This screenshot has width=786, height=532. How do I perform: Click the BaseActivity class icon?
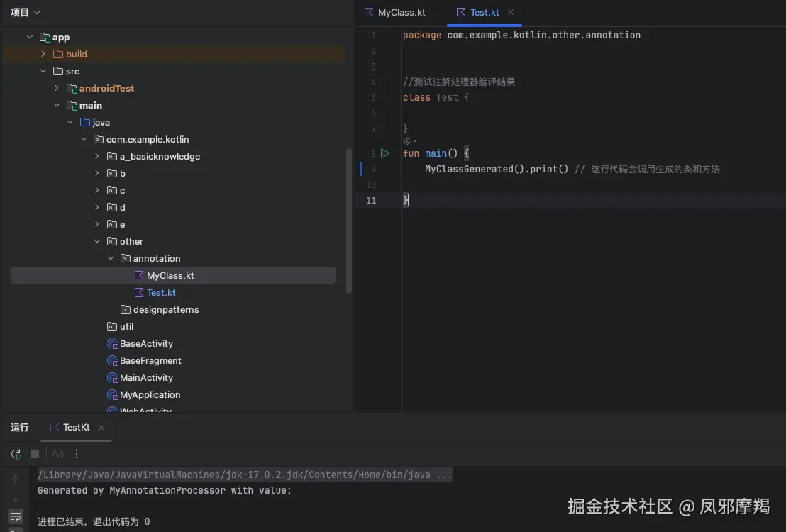click(x=112, y=344)
